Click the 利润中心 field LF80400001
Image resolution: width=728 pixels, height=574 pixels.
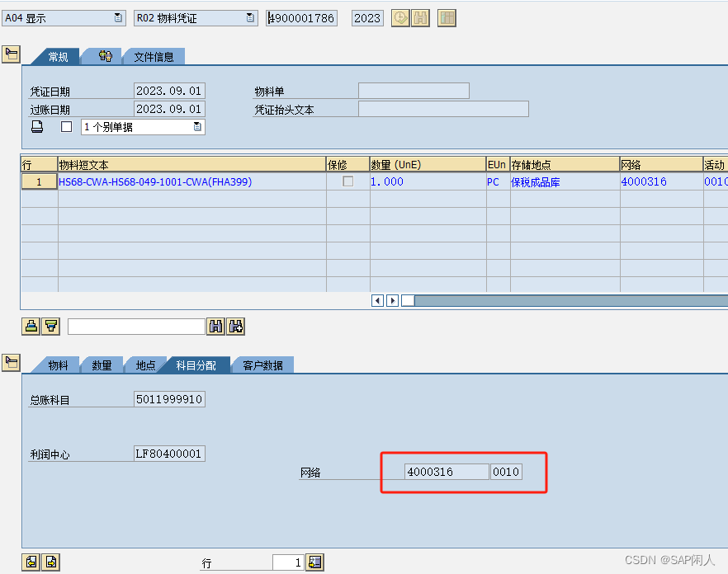click(169, 454)
